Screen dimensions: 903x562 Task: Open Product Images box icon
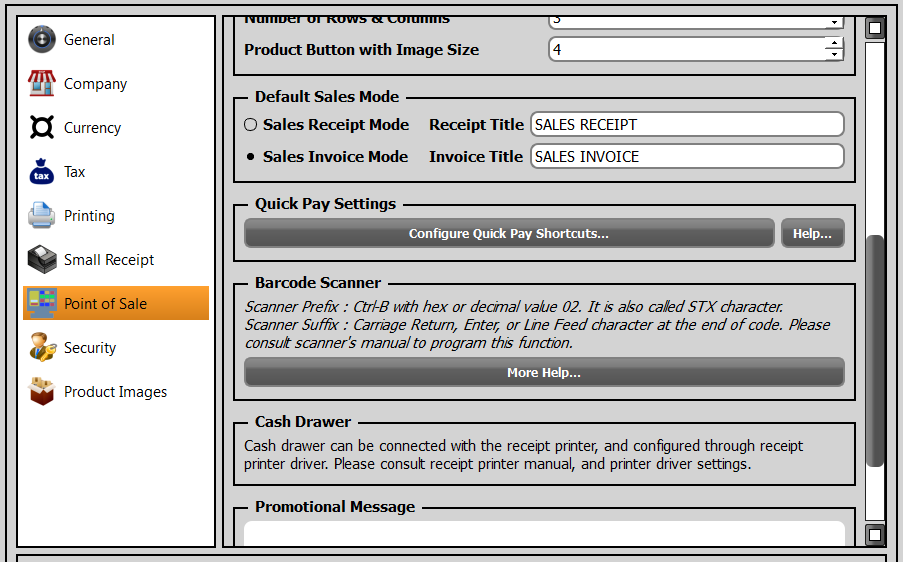click(x=41, y=392)
